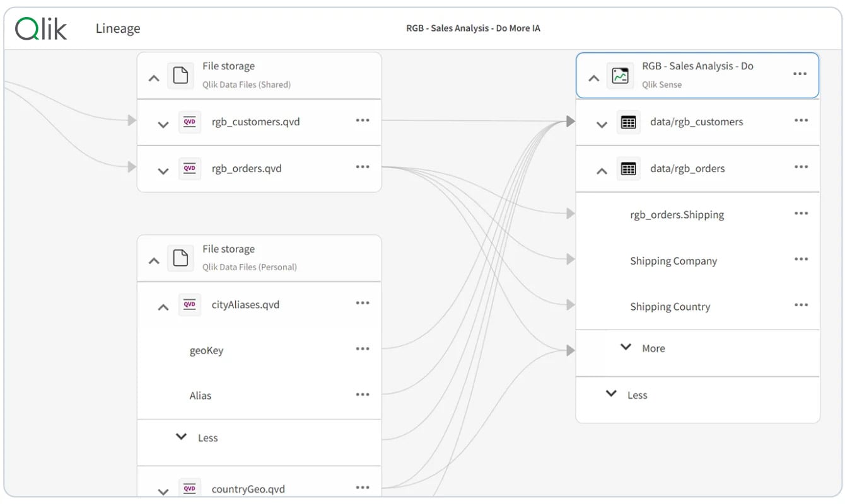
Task: Click the RGB Sales Analysis app chart icon
Action: (620, 76)
